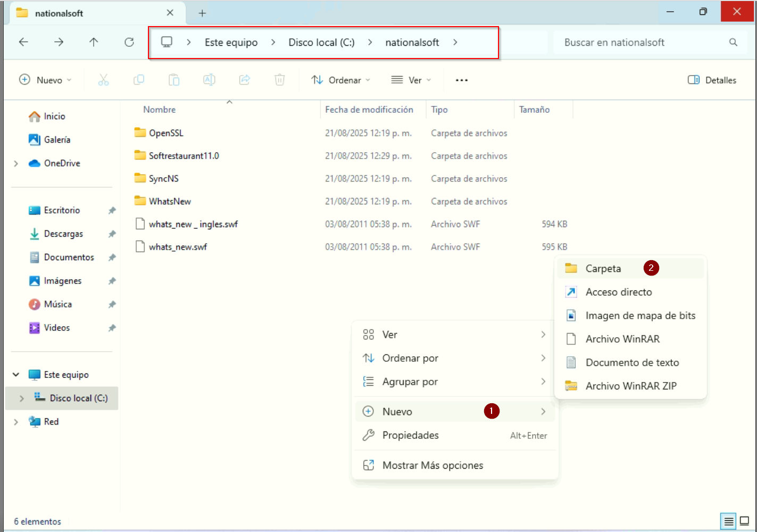Expand chevron after Este equipo in address bar

point(273,43)
